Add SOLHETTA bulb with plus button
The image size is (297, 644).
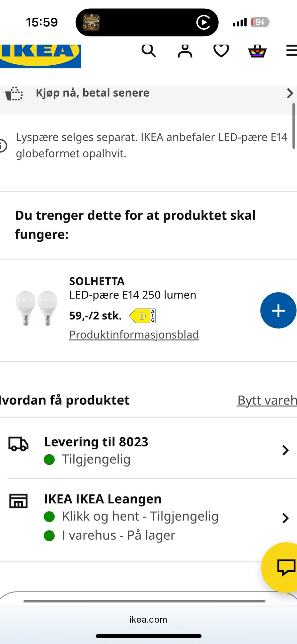click(x=278, y=310)
